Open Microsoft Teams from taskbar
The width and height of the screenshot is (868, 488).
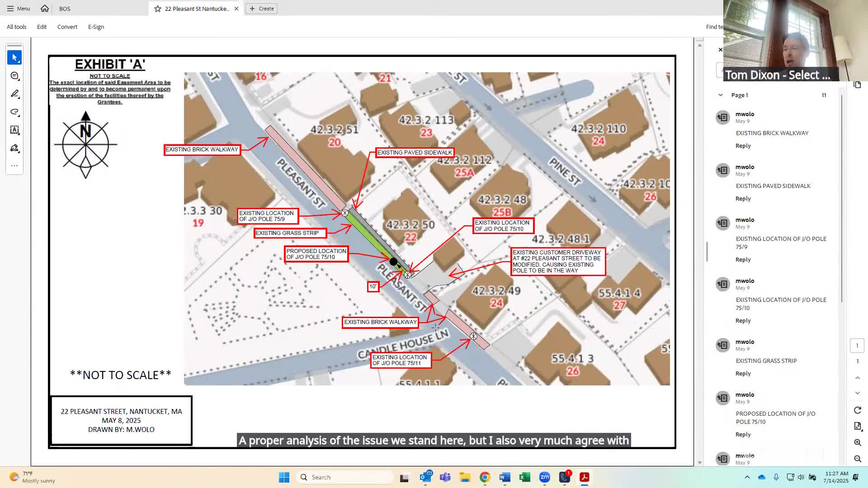click(x=445, y=477)
